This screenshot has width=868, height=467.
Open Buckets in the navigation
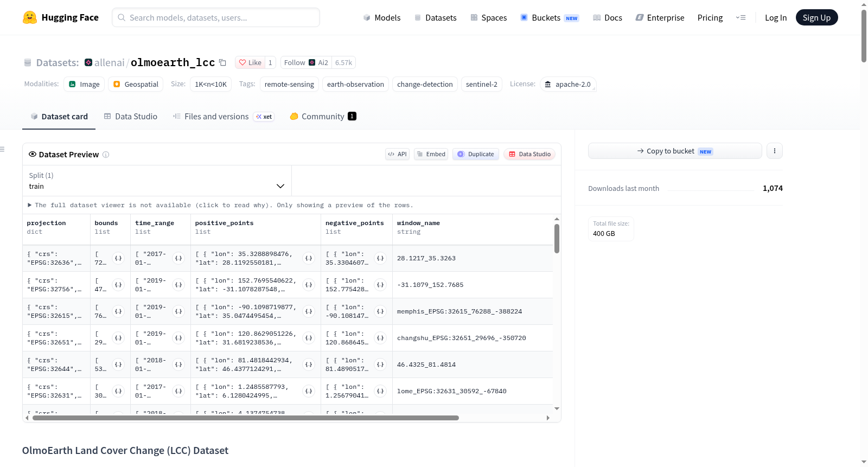click(x=550, y=17)
